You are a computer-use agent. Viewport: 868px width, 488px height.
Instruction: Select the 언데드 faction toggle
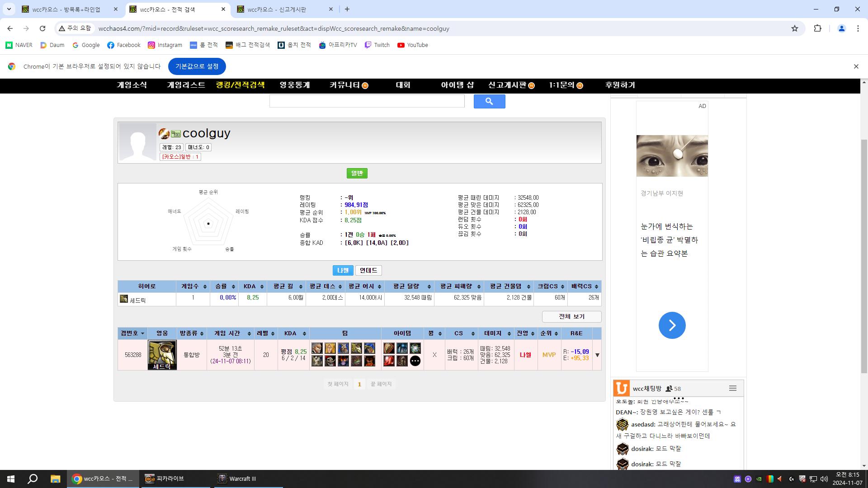coord(368,270)
